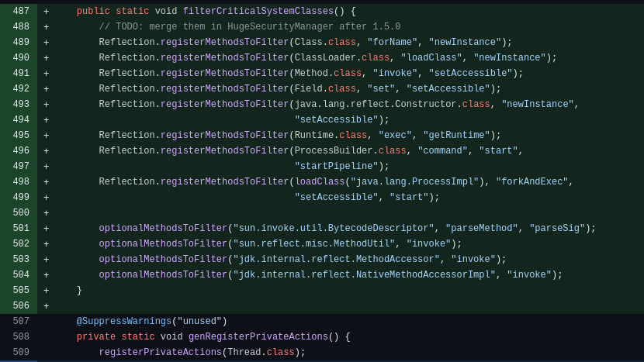Click the "command" string literal

click(x=442, y=150)
